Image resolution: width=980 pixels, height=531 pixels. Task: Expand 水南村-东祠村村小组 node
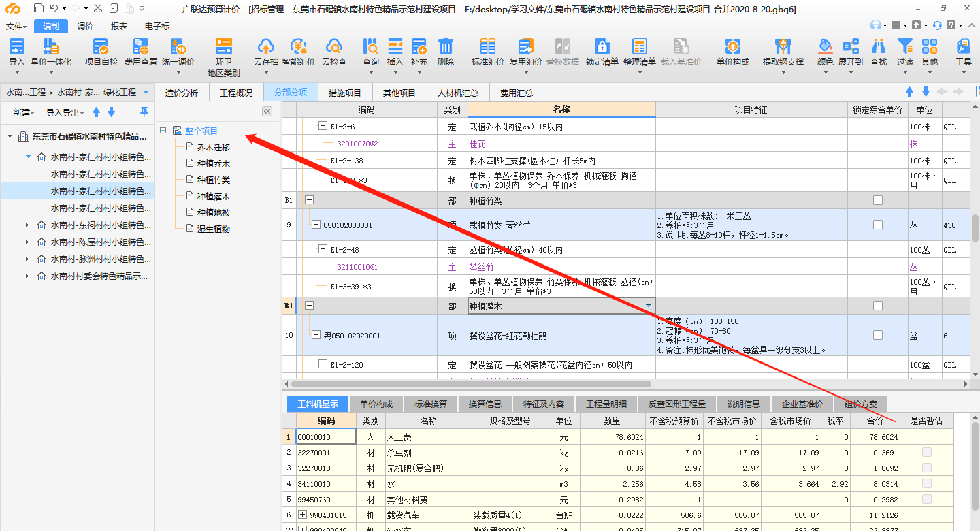pos(27,225)
